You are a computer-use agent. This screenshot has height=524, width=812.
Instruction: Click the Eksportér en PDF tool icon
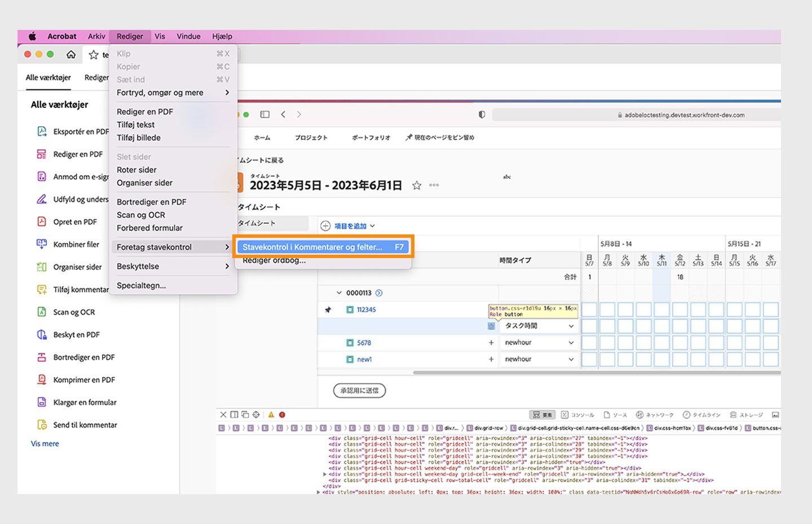[42, 131]
